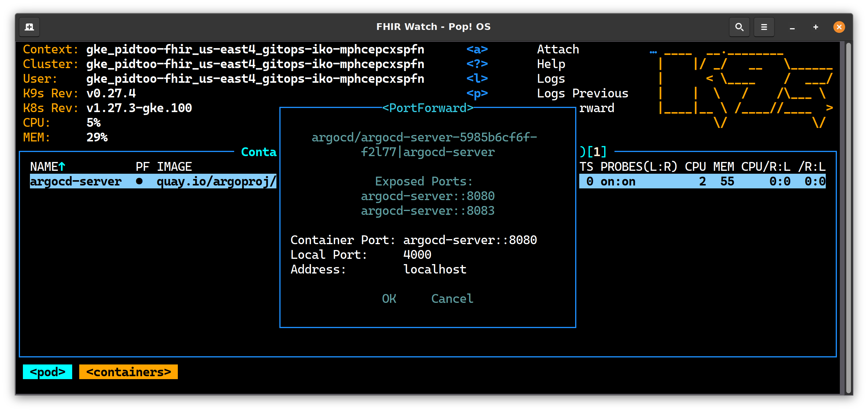This screenshot has height=412, width=868.
Task: Click the <a> Attach shortcut
Action: 477,50
